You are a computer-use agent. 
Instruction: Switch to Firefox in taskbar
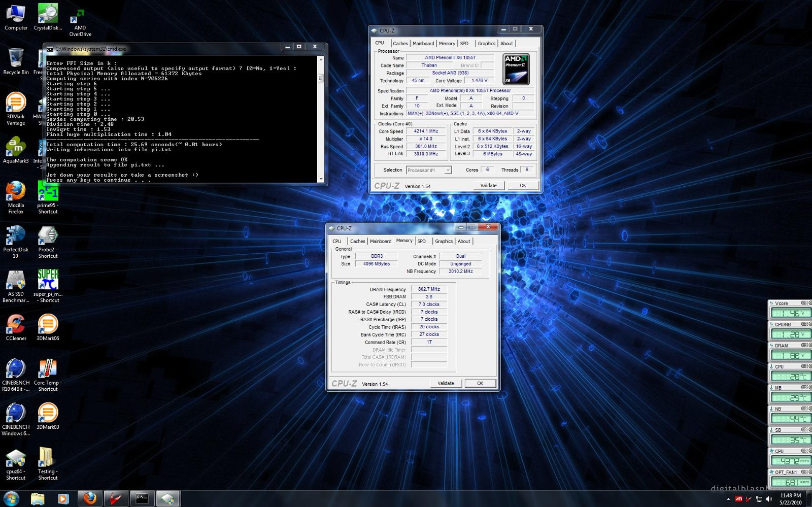[x=90, y=499]
